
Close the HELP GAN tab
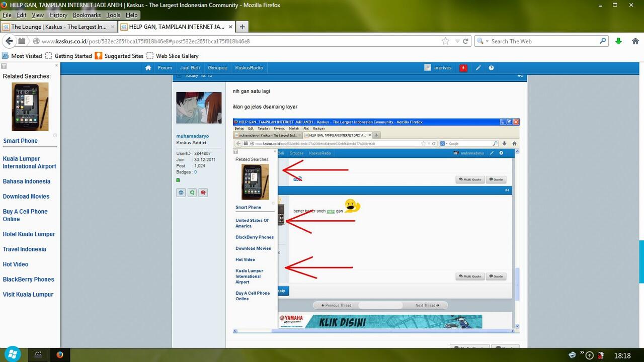[x=230, y=27]
